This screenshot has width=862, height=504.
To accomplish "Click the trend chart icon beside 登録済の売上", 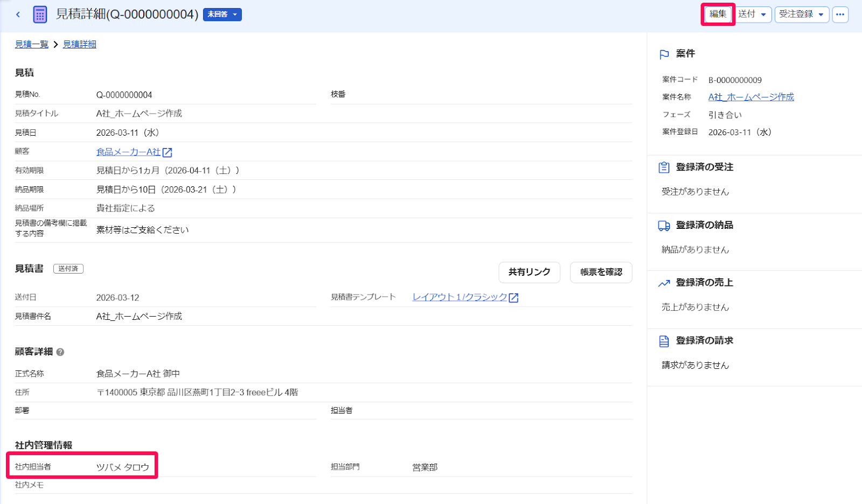I will pos(664,283).
